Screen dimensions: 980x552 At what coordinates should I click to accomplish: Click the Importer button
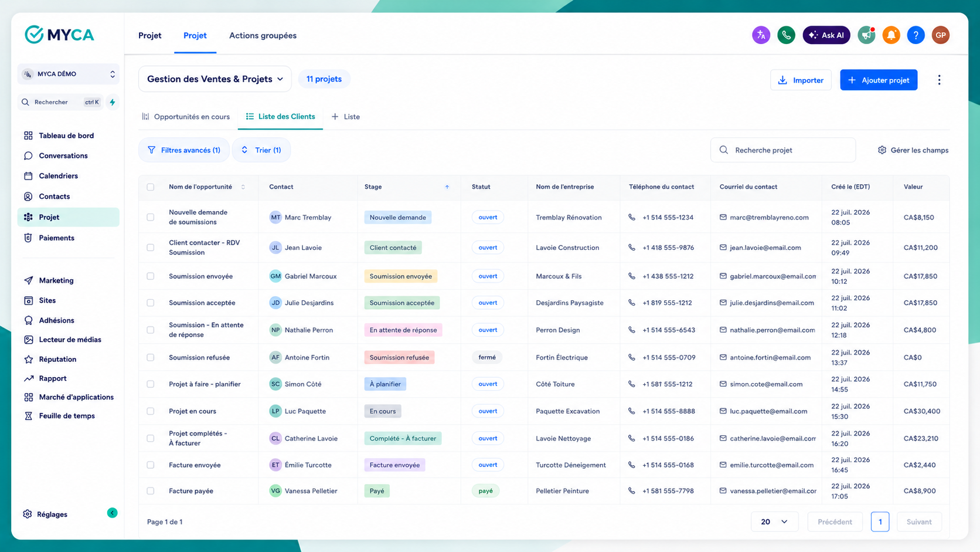coord(801,80)
